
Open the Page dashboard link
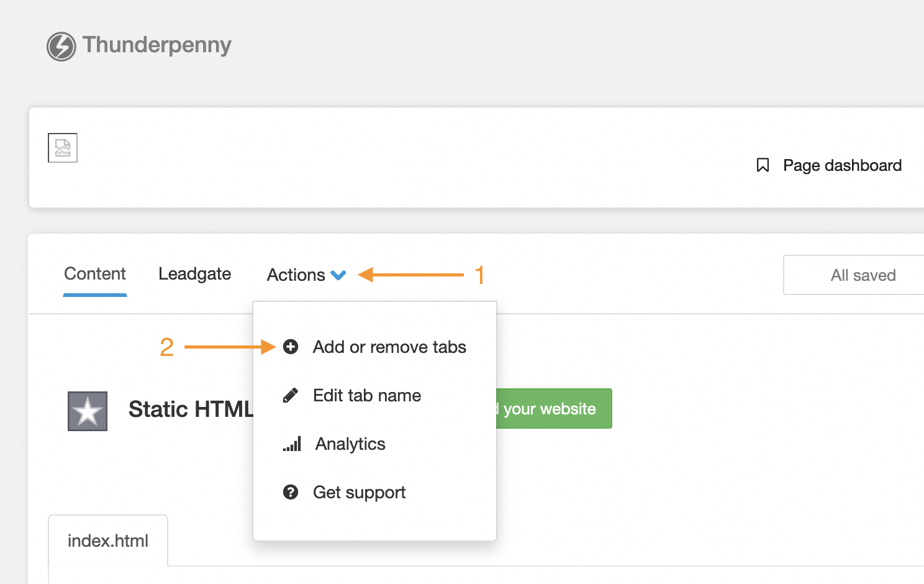[x=841, y=165]
